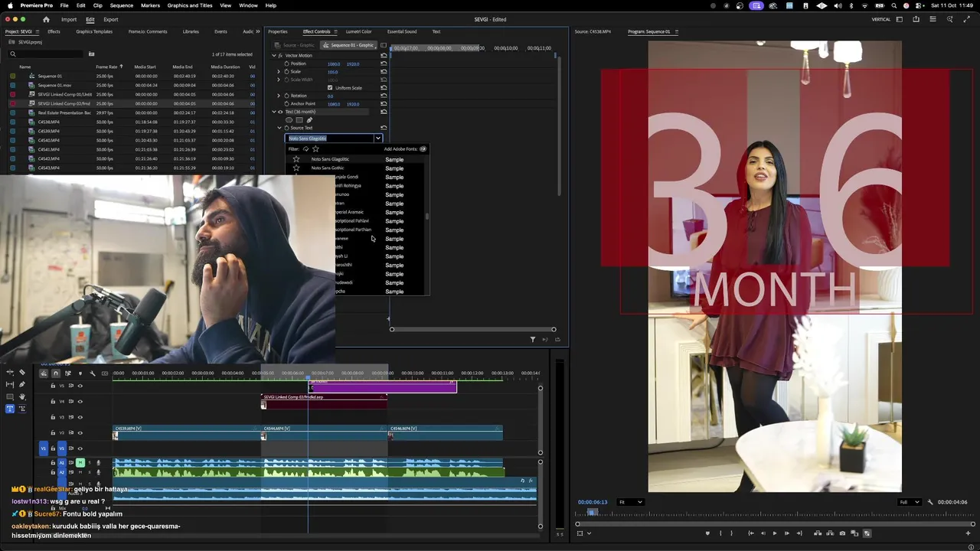Select free draw bezier mask pen

pyautogui.click(x=309, y=120)
